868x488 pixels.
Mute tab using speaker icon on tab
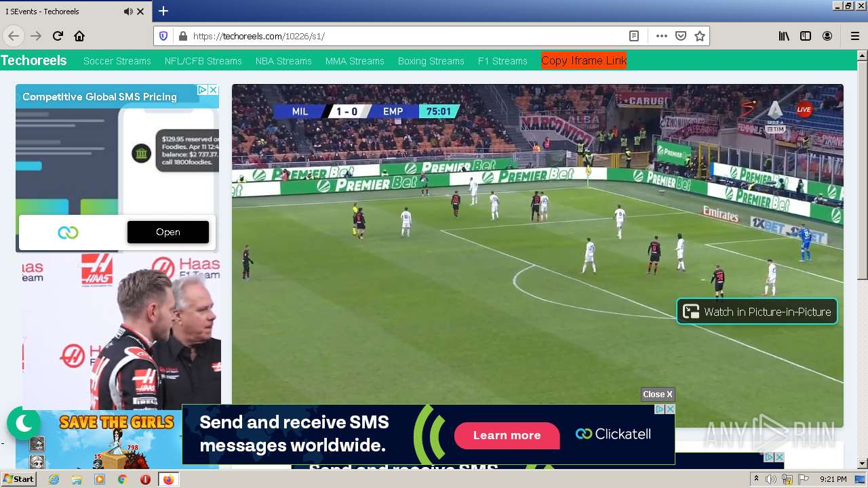coord(128,12)
